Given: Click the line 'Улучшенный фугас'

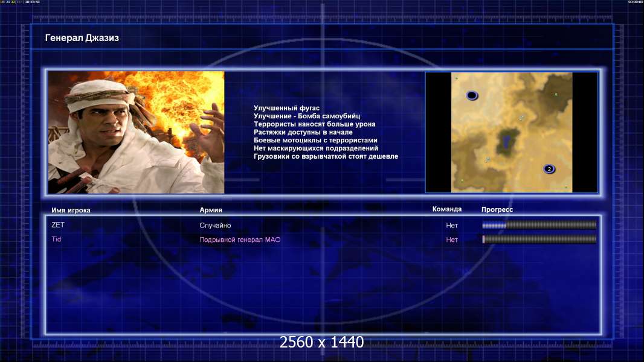Looking at the screenshot, I should 286,108.
